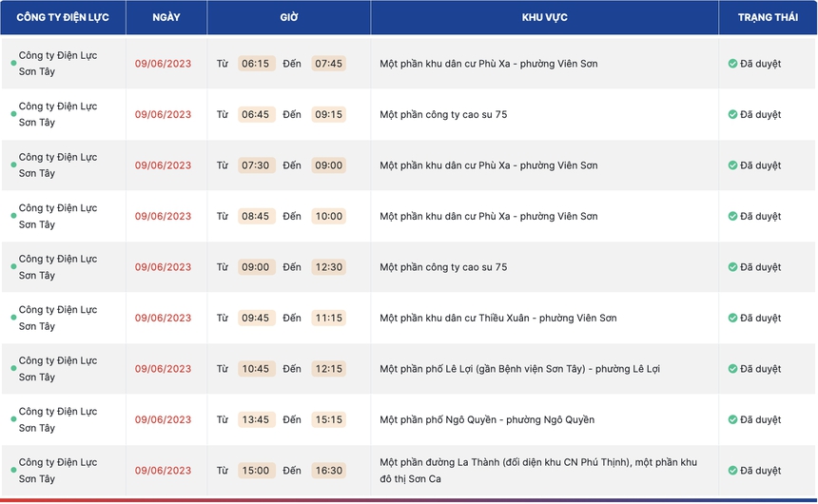Viewport: 818px width, 504px height.
Task: Click the 06:15 start time chip
Action: 256,64
